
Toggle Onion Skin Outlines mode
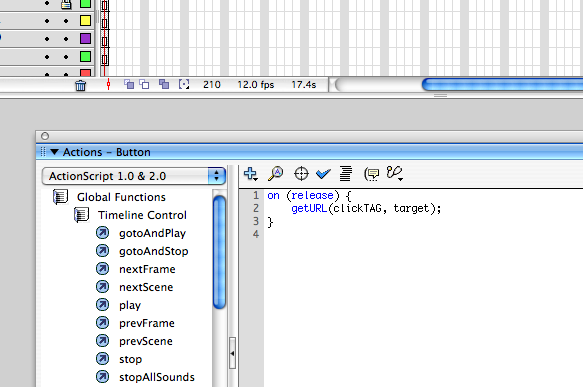pos(144,84)
